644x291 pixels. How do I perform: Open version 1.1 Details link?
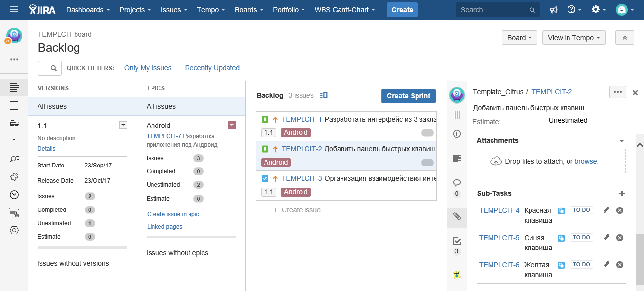pyautogui.click(x=46, y=149)
